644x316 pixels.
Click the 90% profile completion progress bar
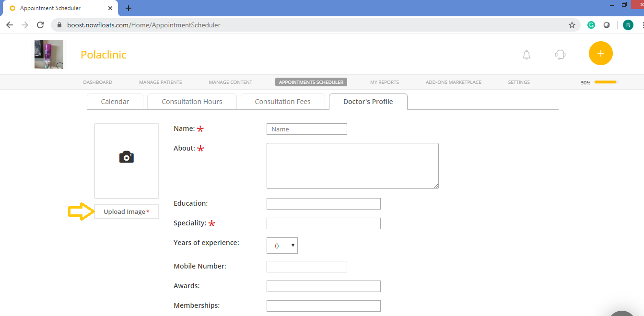click(605, 82)
